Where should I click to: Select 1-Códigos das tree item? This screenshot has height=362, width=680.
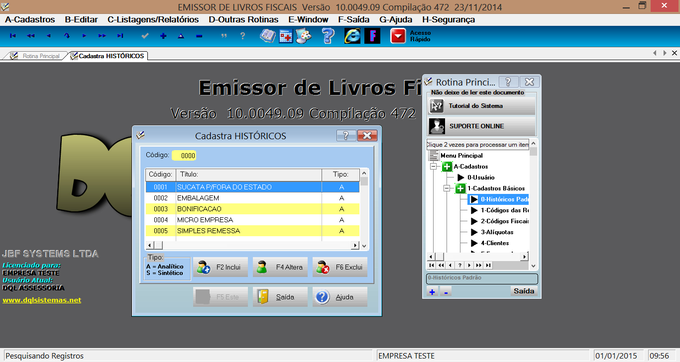(504, 210)
